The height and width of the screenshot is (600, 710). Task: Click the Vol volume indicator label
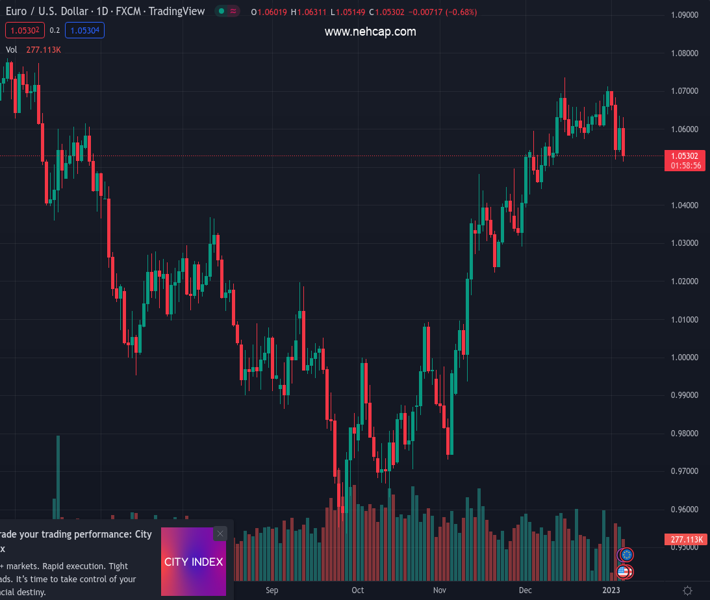(x=11, y=49)
